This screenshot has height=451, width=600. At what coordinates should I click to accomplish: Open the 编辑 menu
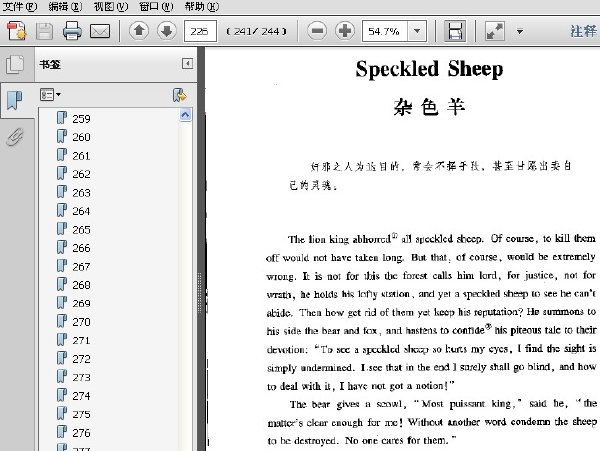[x=65, y=6]
